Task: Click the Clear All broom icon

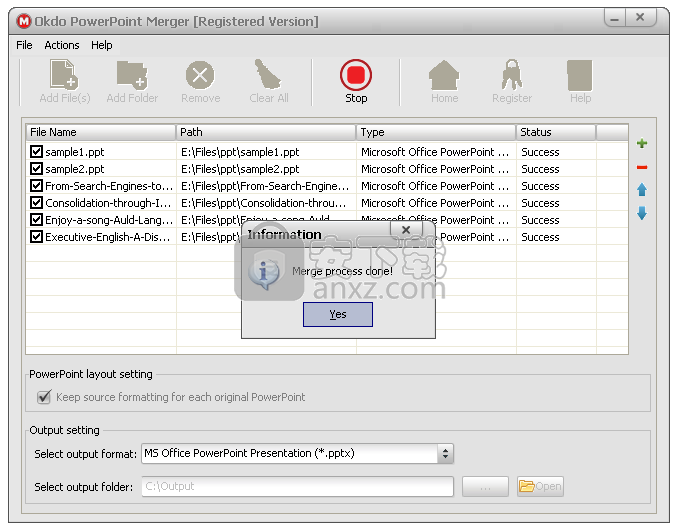Action: (268, 74)
